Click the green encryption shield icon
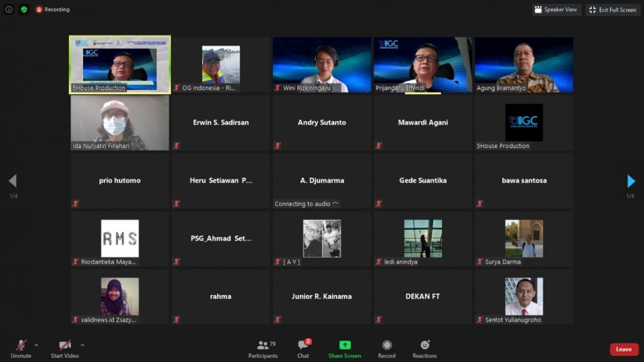The height and width of the screenshot is (362, 644). (24, 9)
